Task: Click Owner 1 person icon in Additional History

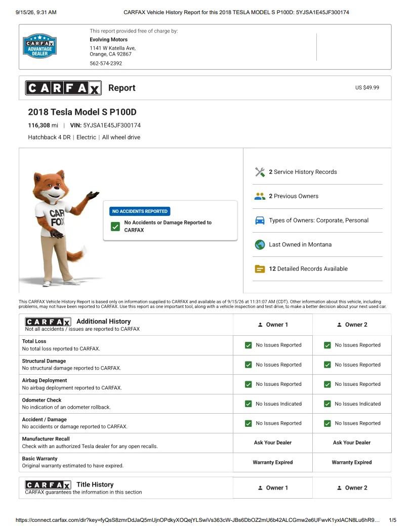Action: click(x=260, y=325)
